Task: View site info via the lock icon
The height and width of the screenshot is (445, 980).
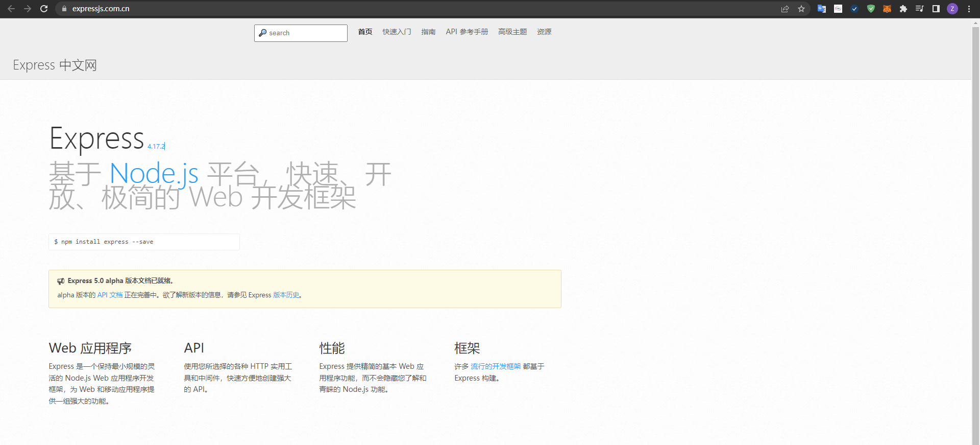Action: 64,9
